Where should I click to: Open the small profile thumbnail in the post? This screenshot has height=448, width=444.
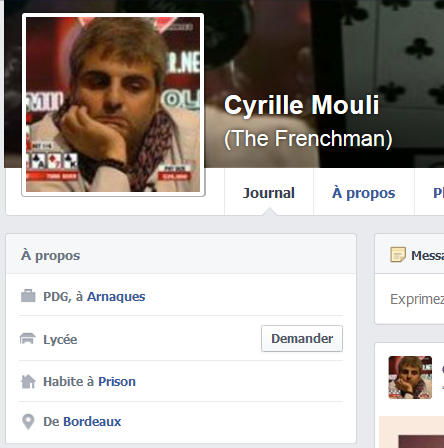click(410, 377)
